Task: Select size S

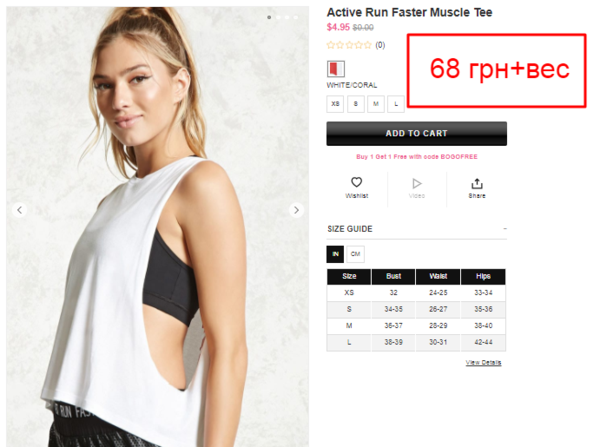Action: tap(355, 104)
